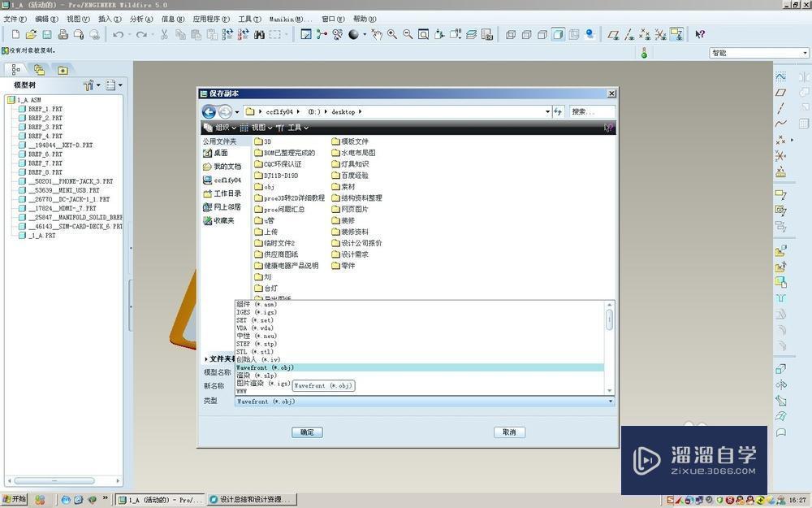812x508 pixels.
Task: Click the Save disk icon in toolbar
Action: click(x=47, y=34)
